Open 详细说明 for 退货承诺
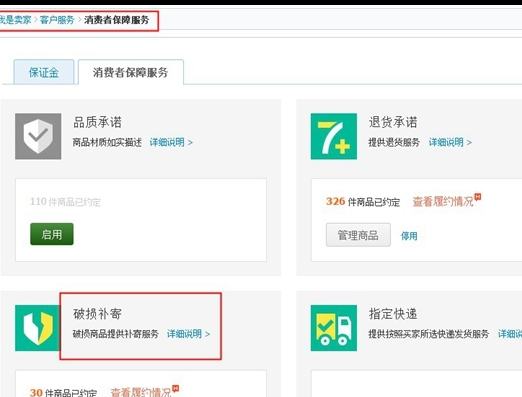 coord(450,142)
